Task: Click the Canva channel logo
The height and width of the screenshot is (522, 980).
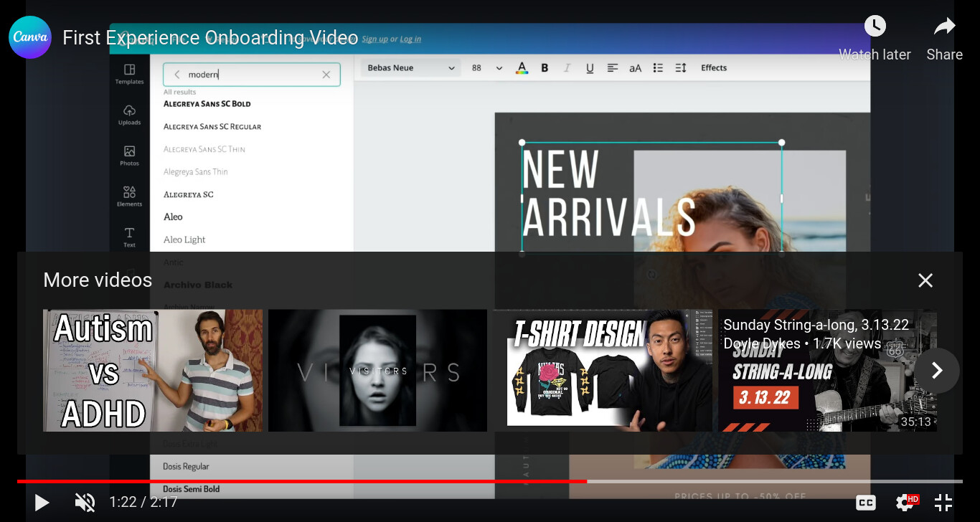Action: click(x=30, y=37)
